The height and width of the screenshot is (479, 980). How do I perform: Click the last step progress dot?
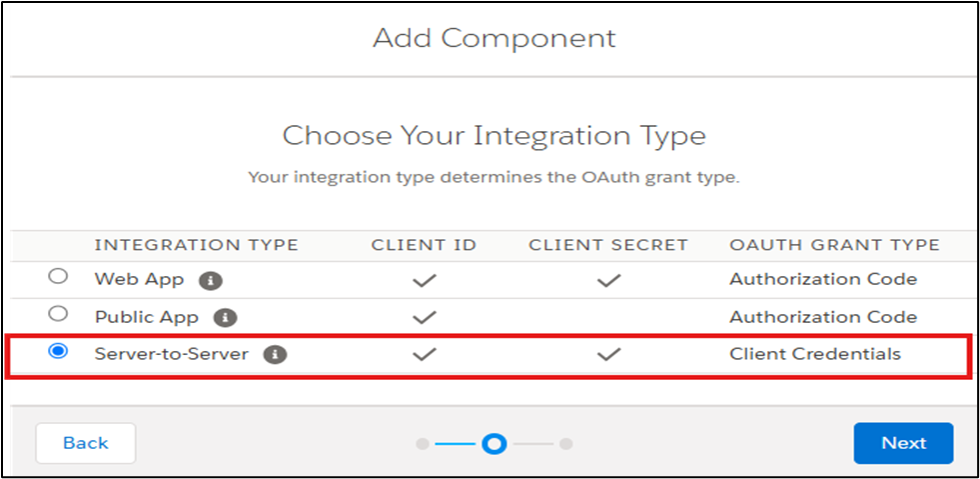pos(566,444)
